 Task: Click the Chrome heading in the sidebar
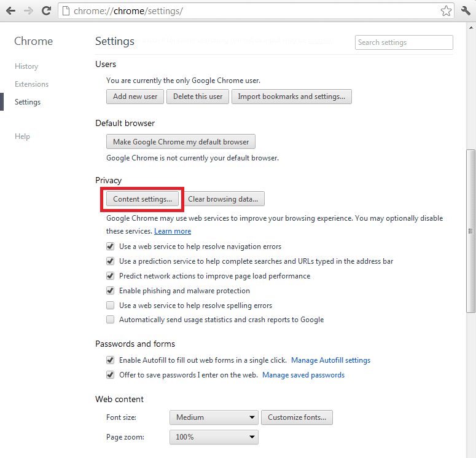[x=33, y=41]
